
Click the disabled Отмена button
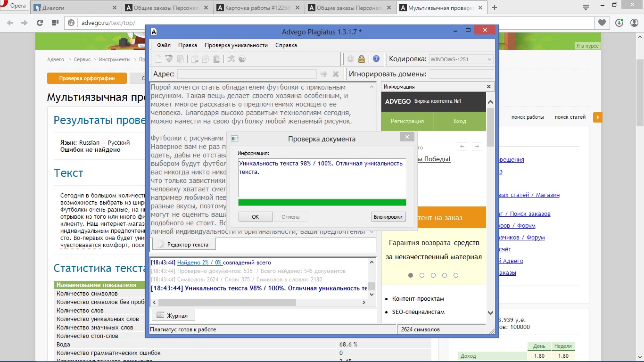click(290, 217)
